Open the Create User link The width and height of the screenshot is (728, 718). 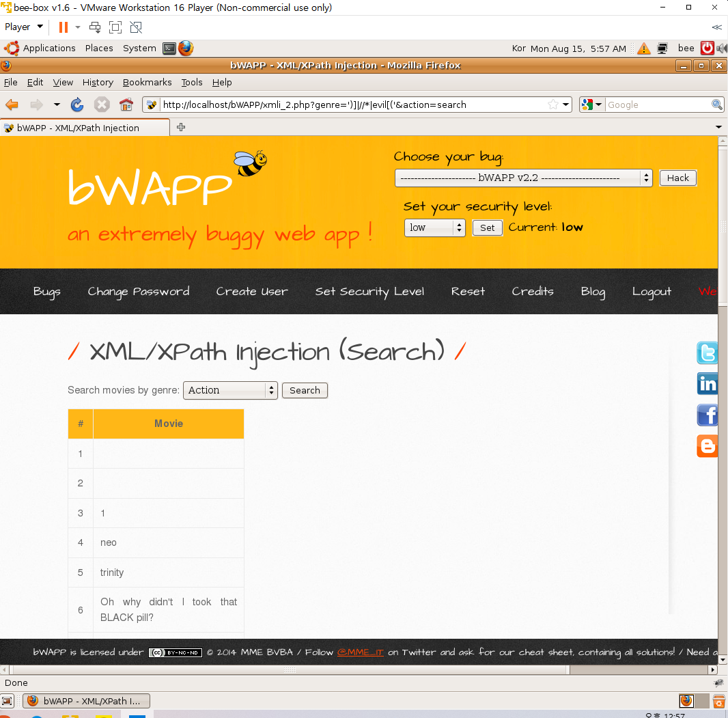coord(251,292)
